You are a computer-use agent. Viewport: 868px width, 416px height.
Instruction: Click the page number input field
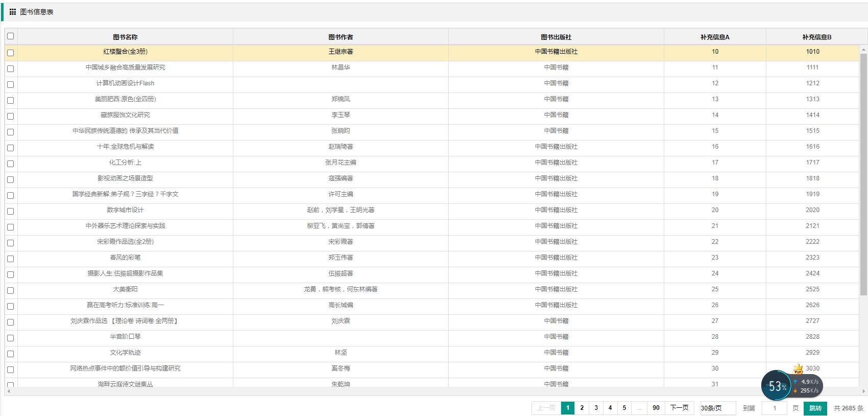coord(774,408)
